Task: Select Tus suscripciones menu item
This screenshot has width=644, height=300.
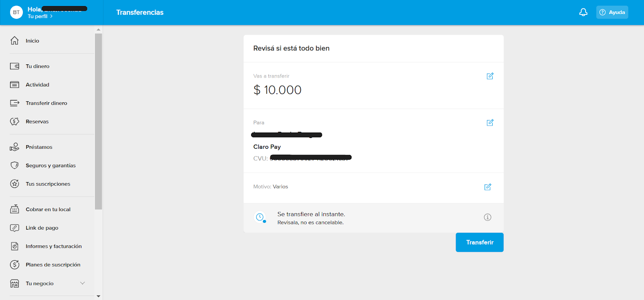Action: 48,184
